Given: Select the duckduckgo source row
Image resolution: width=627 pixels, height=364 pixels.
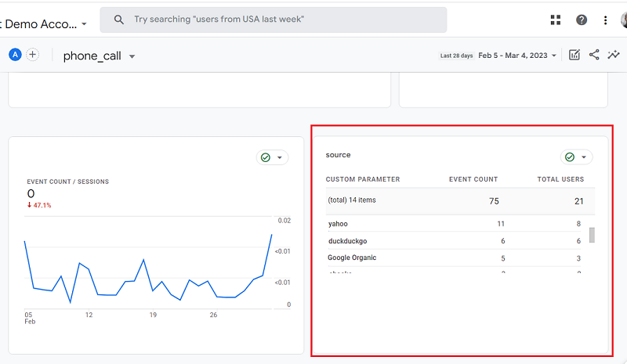Looking at the screenshot, I should pos(347,241).
